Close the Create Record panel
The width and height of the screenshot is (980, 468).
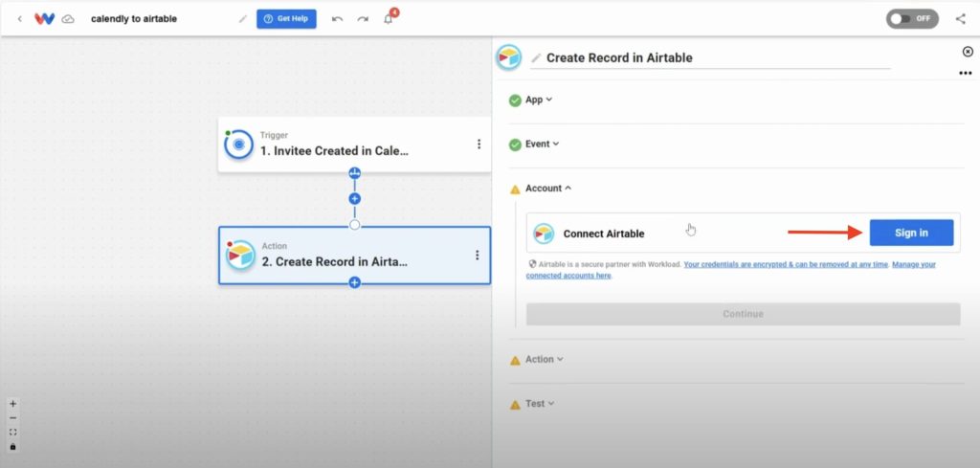tap(968, 52)
